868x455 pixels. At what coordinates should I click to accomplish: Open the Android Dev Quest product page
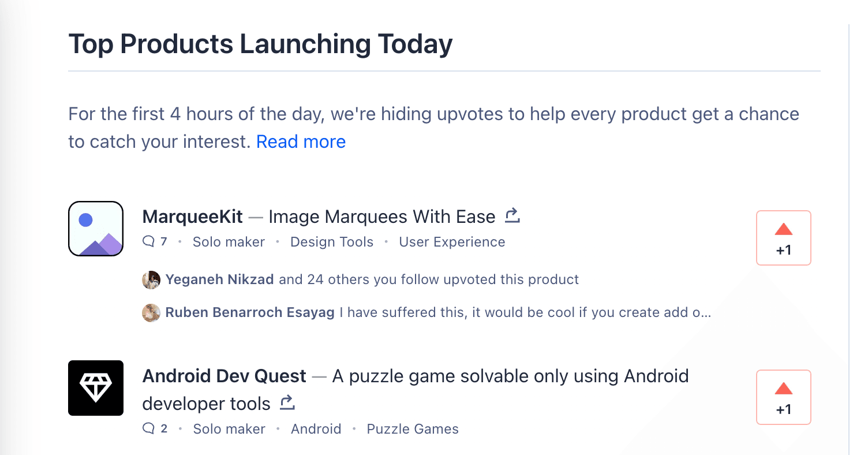[225, 376]
